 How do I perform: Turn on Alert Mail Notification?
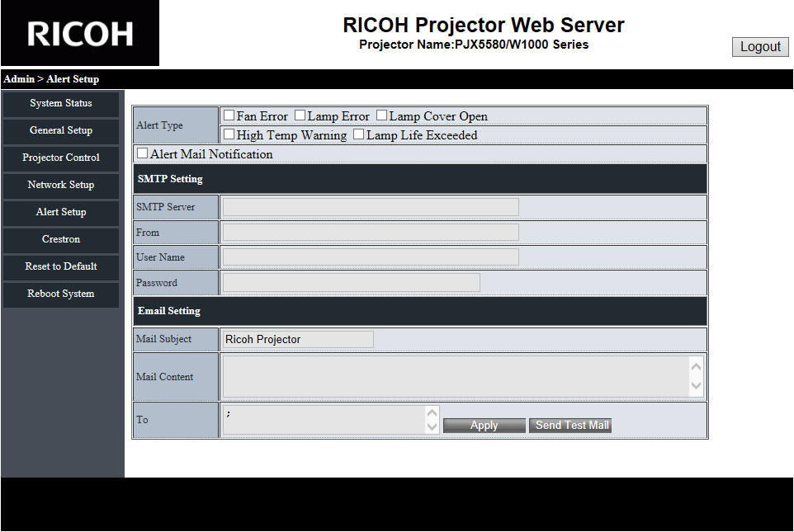[142, 153]
